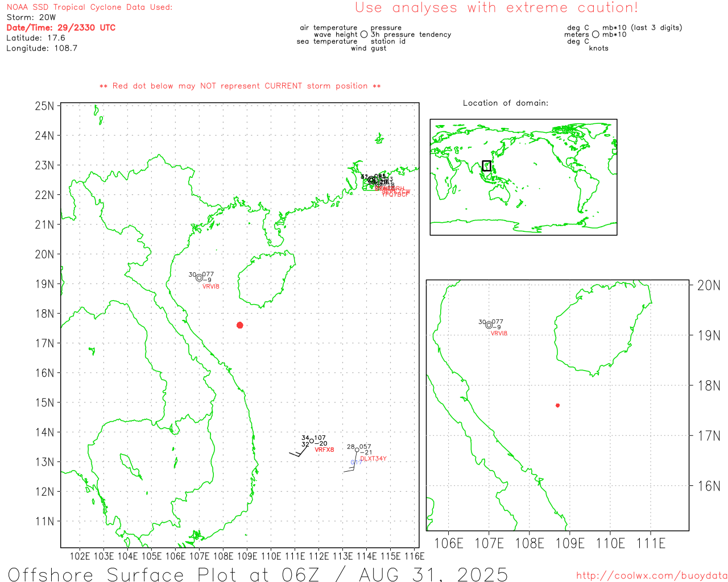The width and height of the screenshot is (728, 582).
Task: Click the DLXT34Y station circle marker
Action: (357, 450)
